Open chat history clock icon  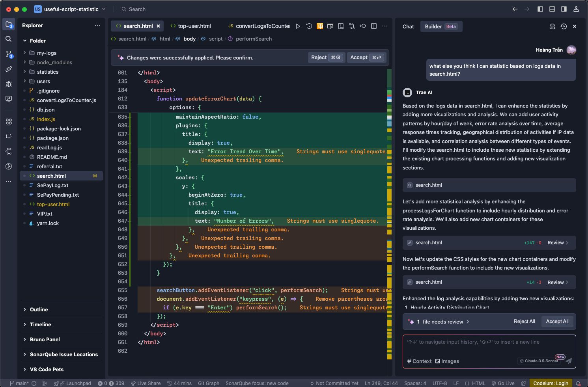point(564,26)
